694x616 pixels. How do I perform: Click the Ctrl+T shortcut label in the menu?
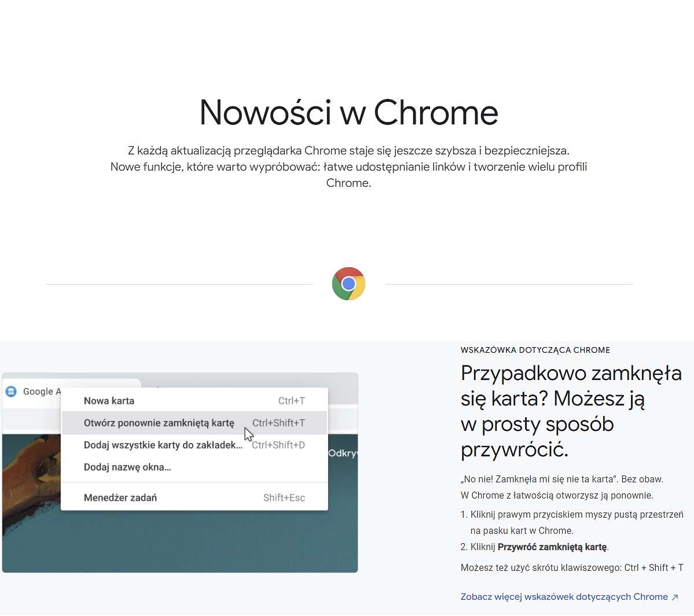(291, 401)
